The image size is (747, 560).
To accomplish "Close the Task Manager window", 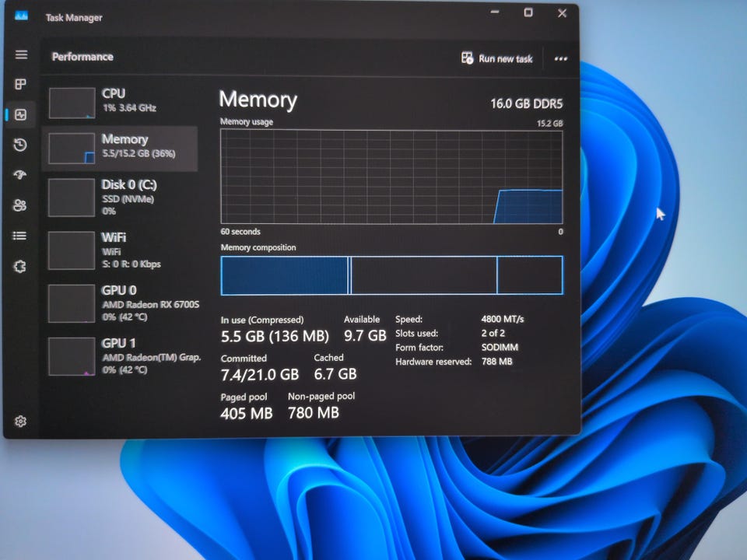I will [562, 13].
